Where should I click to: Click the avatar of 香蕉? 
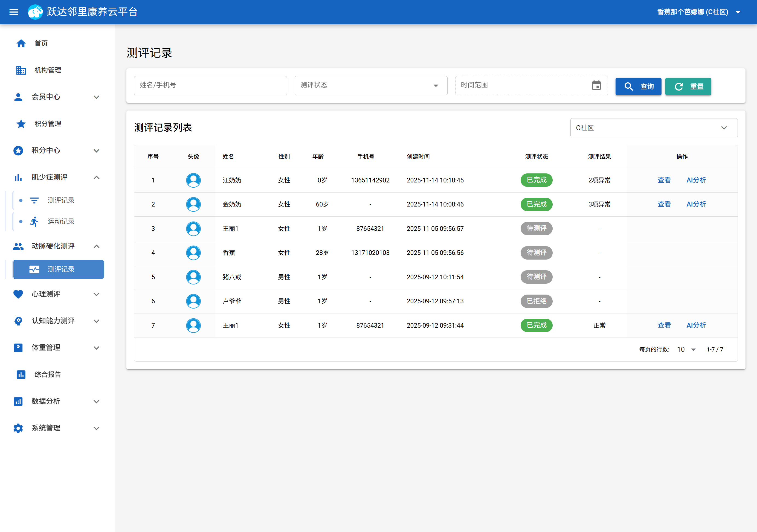(193, 253)
